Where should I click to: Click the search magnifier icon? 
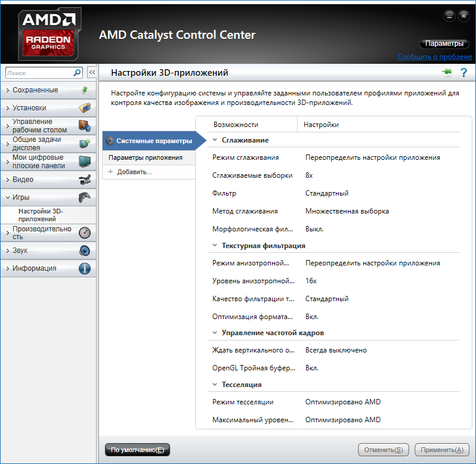[77, 73]
